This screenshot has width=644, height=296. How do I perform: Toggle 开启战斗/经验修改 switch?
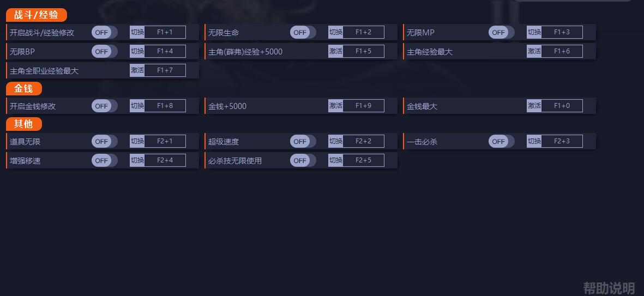pyautogui.click(x=104, y=33)
